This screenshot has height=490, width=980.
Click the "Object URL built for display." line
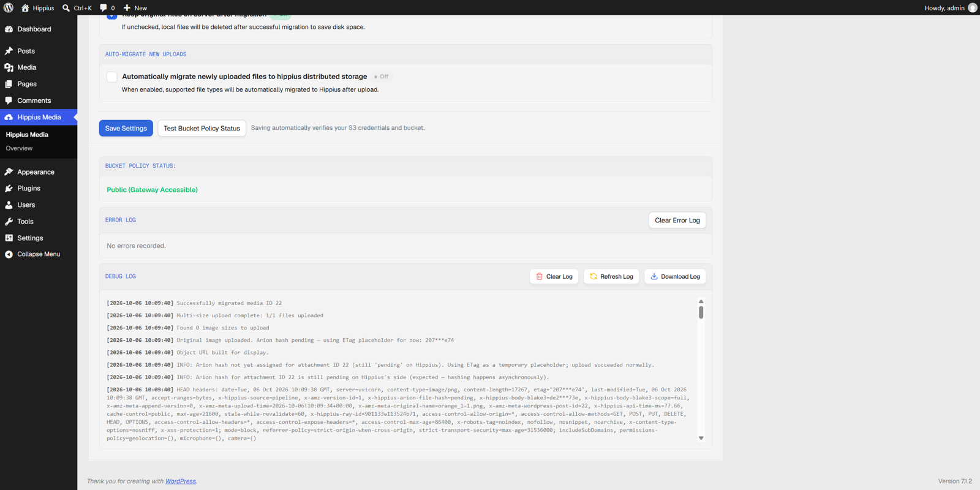(x=222, y=353)
